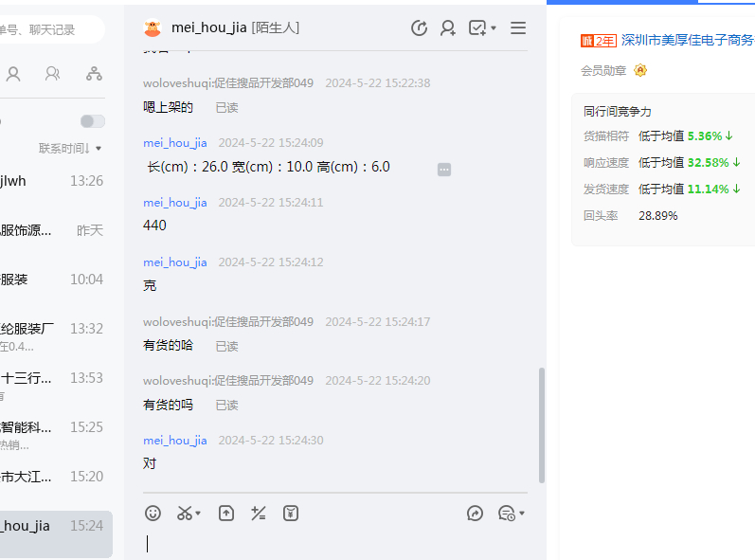Click the 克 message
Screen dimensions: 755x560
point(150,285)
